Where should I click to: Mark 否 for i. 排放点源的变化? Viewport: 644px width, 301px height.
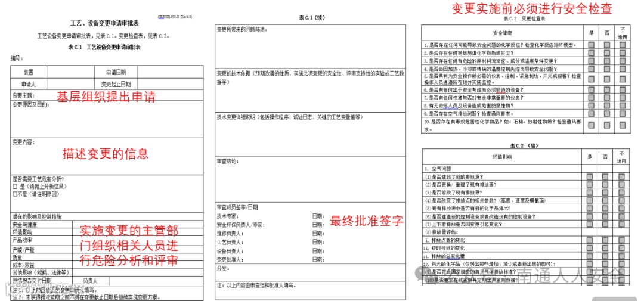point(605,240)
